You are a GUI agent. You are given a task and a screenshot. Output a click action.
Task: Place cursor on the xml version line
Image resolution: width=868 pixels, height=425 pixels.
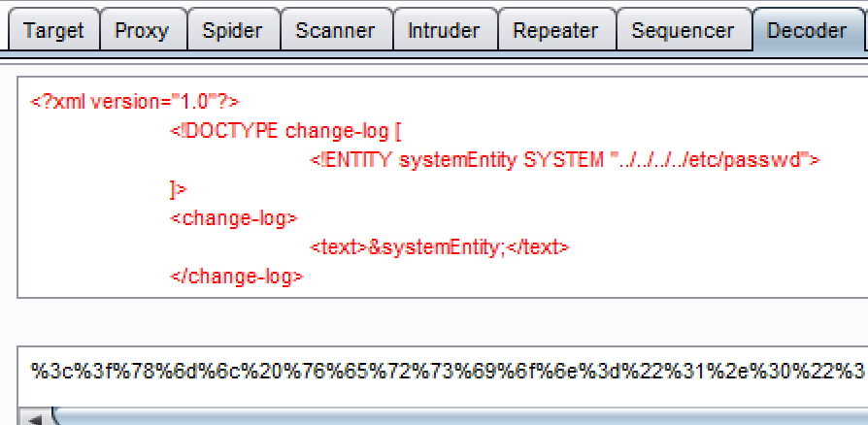[135, 101]
